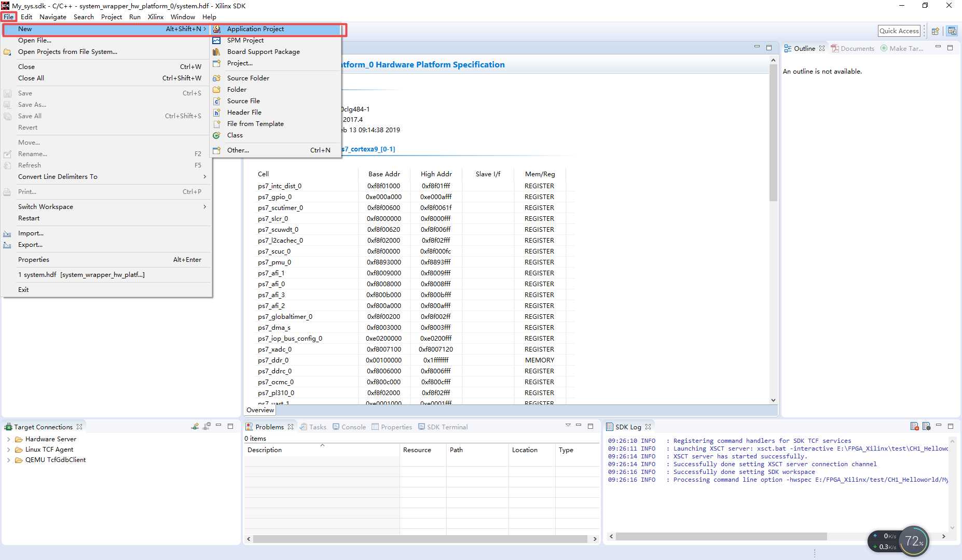Open SDK Log settings gear icon
Viewport: 962px width, 560px height.
pos(926,426)
